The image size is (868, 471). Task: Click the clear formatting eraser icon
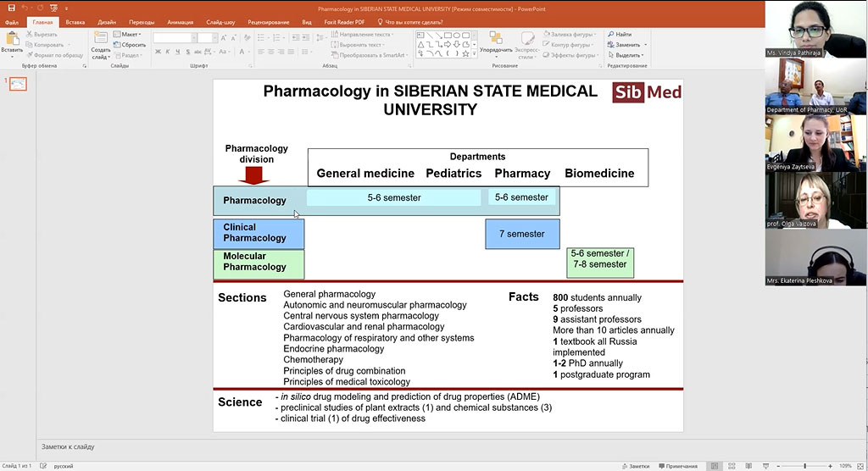point(247,37)
